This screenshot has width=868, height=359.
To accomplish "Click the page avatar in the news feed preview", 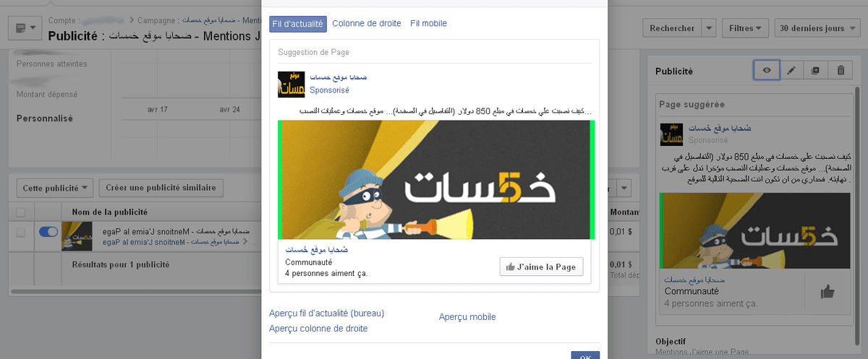I will pyautogui.click(x=292, y=85).
